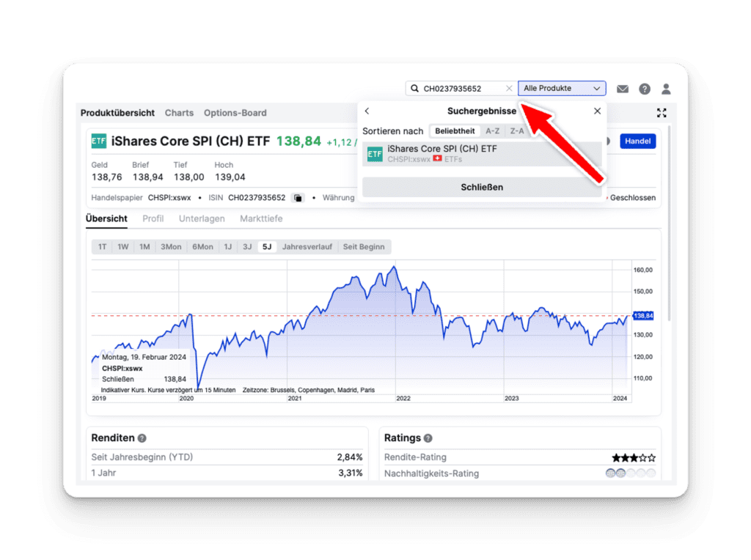This screenshot has width=751, height=560.
Task: Select the Jahresverlauf chart range
Action: 307,247
